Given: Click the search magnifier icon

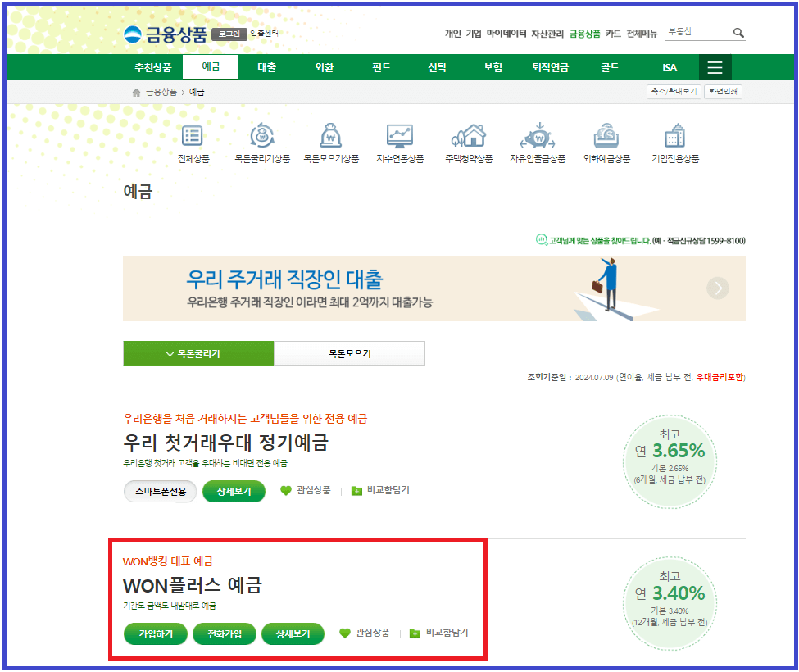Looking at the screenshot, I should pyautogui.click(x=738, y=33).
